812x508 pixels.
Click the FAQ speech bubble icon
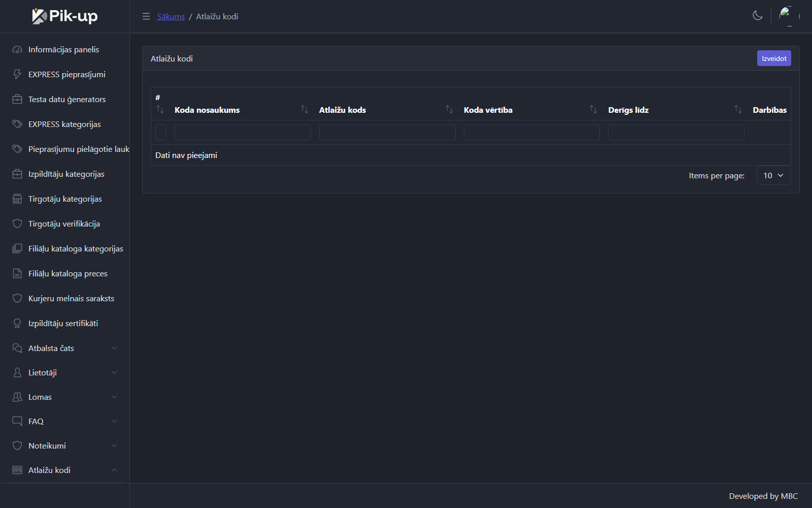(17, 421)
